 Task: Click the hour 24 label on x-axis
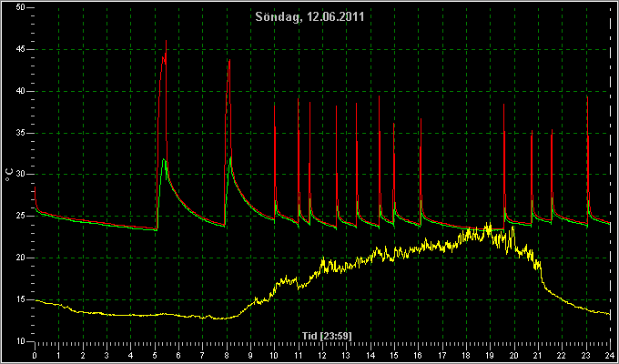click(610, 355)
